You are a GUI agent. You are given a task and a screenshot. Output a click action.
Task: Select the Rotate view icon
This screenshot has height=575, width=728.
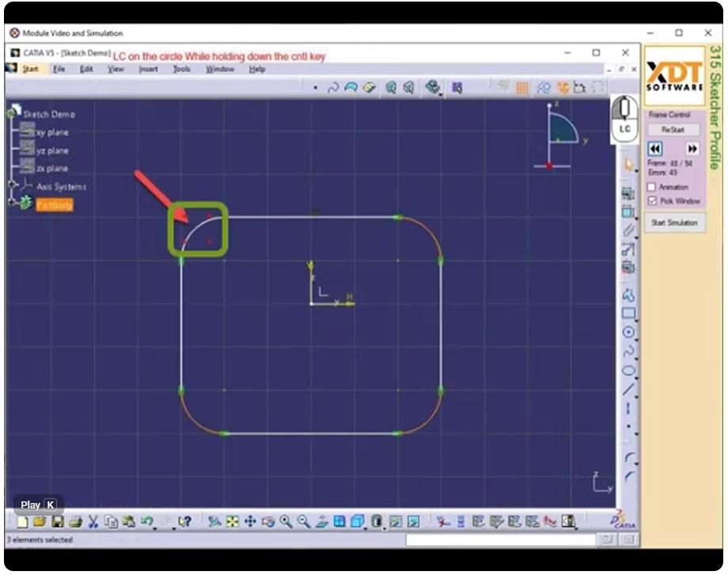tap(268, 522)
